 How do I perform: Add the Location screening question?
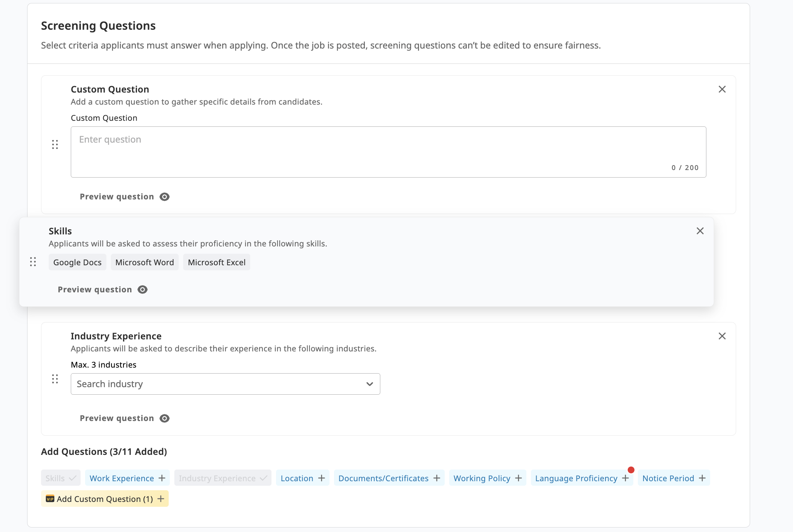(302, 478)
